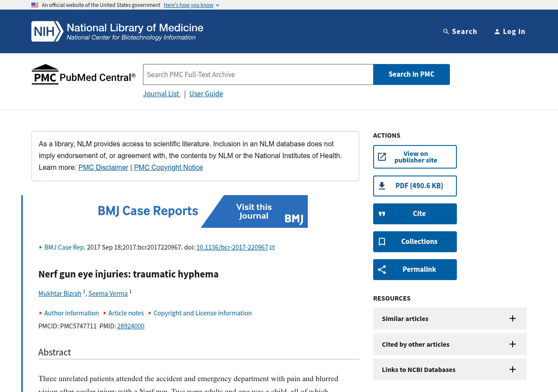Image resolution: width=558 pixels, height=392 pixels.
Task: Expand Links to NCBI Databases section
Action: pyautogui.click(x=450, y=369)
